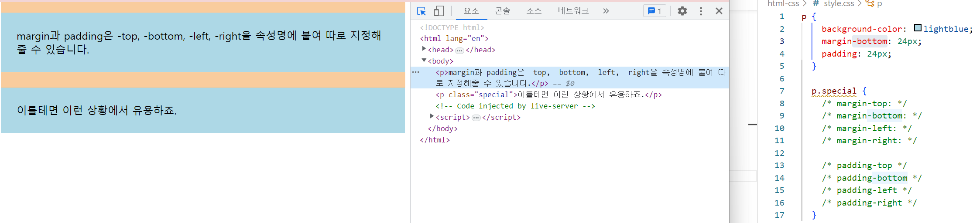Screen dimensions: 980x223
Task: Activate the inspect element picker icon
Action: (x=421, y=11)
